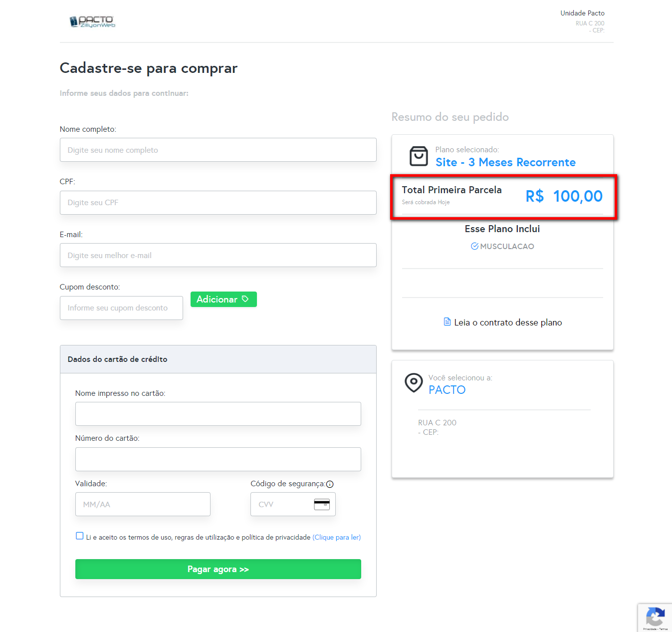Screen dimensions: 672x632
Task: Focus the Validade MM/AA field
Action: point(143,504)
